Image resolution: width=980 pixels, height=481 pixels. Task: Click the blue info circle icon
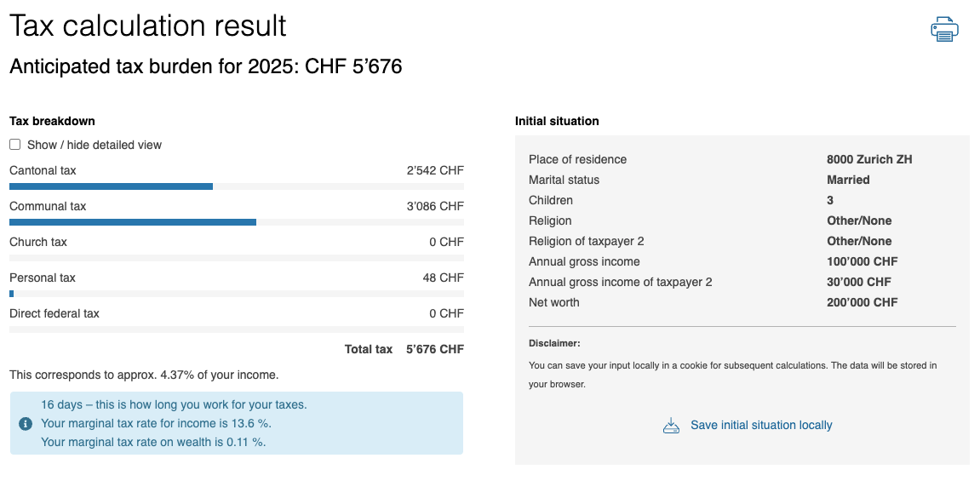coord(26,424)
